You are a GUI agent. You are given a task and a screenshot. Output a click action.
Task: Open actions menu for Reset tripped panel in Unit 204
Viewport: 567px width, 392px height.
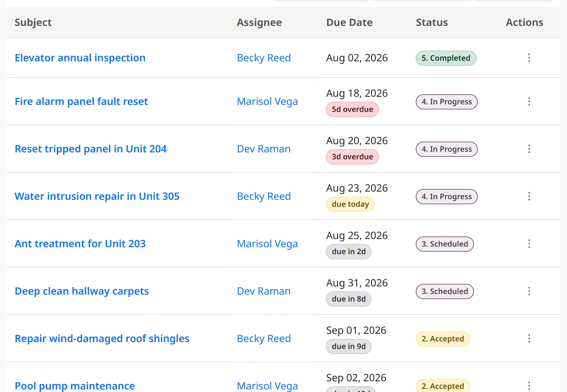(529, 149)
